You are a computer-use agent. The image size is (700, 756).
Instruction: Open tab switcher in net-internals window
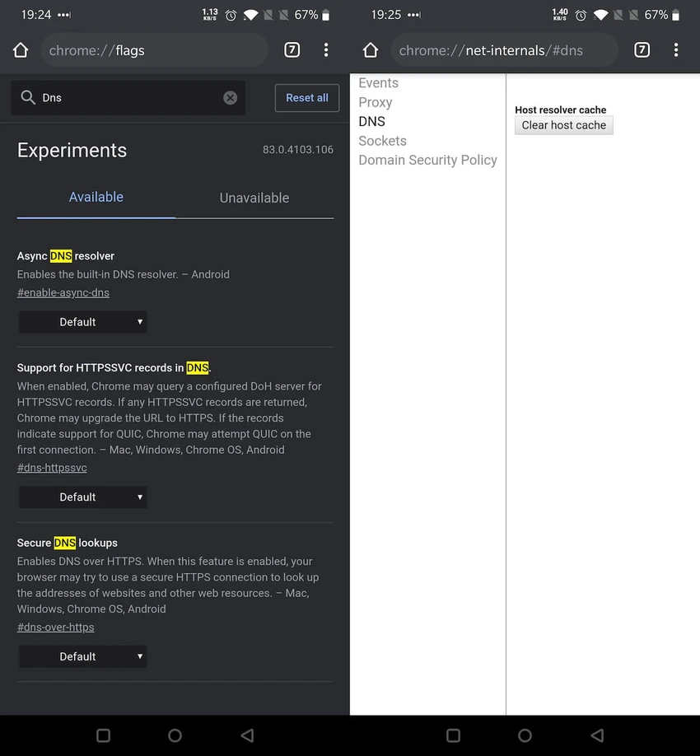[642, 50]
